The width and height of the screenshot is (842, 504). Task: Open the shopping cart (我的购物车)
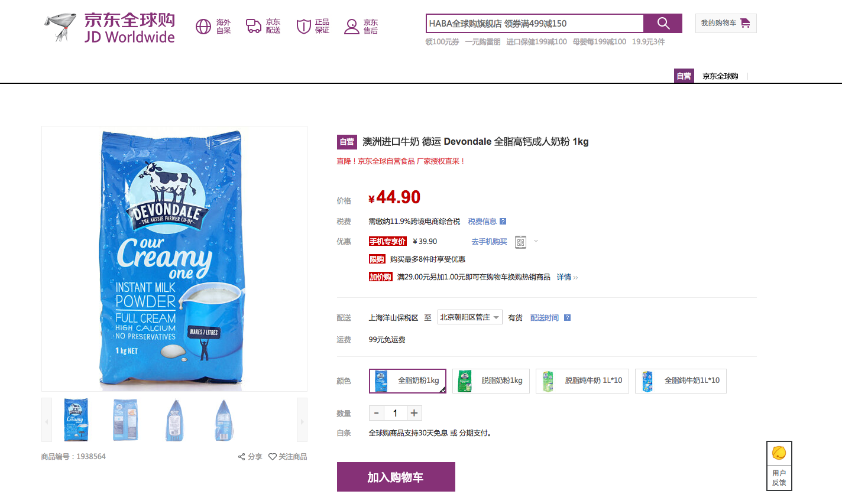click(726, 24)
